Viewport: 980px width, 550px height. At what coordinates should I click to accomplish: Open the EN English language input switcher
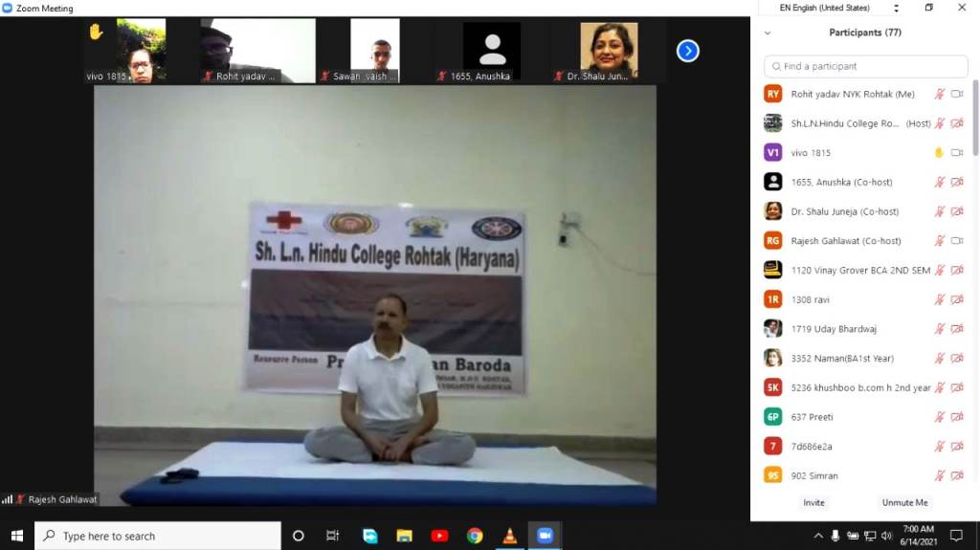point(824,8)
